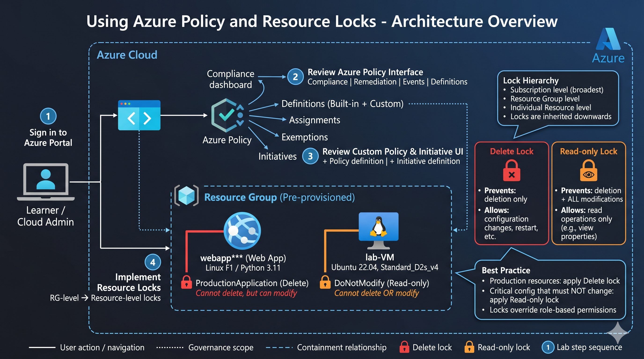Click the Resource Group cube icon
Viewport: 644px width, 359px height.
pos(187,195)
